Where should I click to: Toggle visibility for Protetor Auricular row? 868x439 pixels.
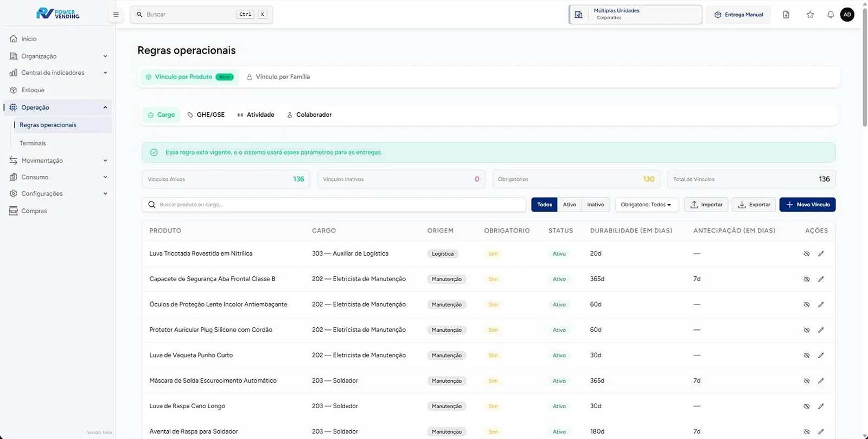[x=807, y=330]
